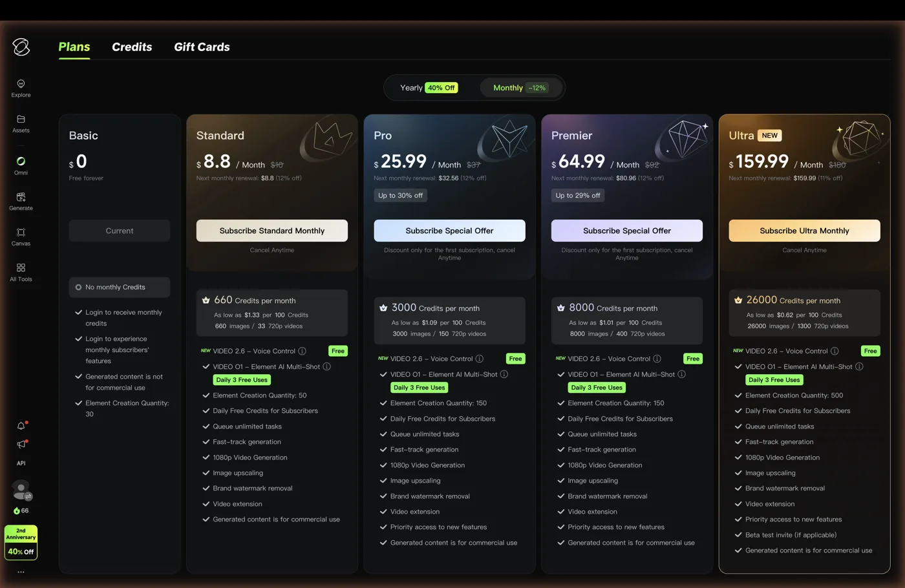
Task: Click No monthly Credits on Basic plan
Action: (x=120, y=288)
